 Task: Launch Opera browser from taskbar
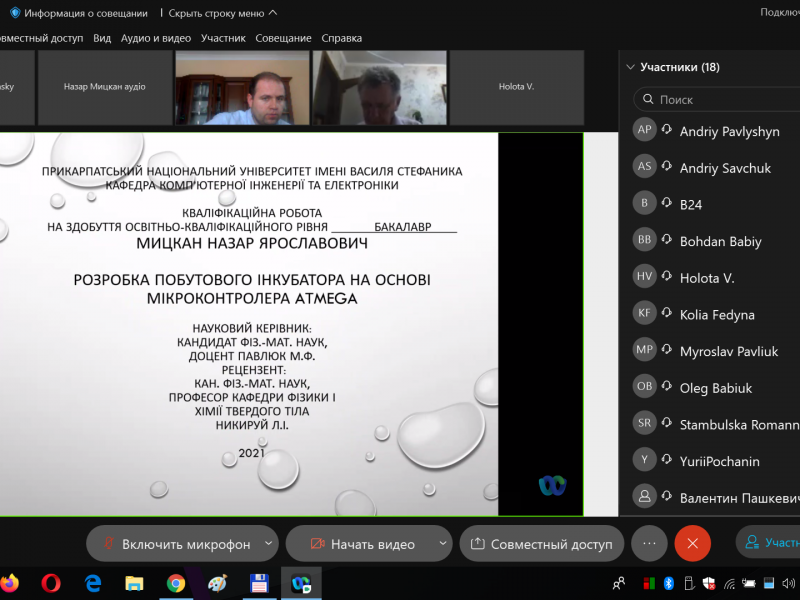51,582
